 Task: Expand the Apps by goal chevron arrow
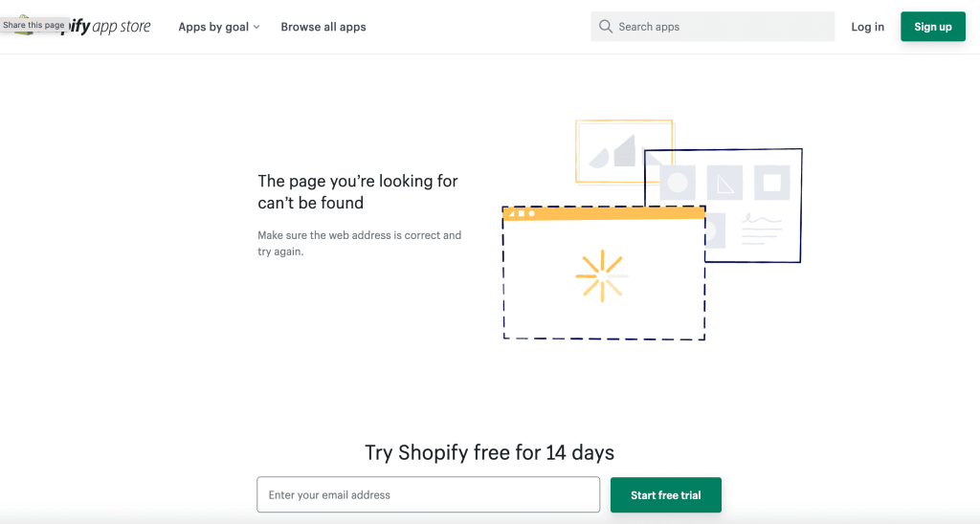click(256, 27)
